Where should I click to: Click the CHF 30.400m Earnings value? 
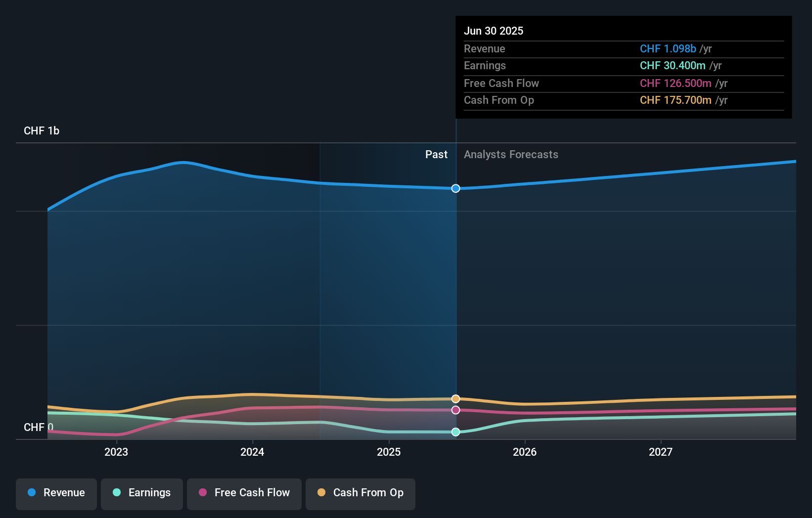(673, 66)
